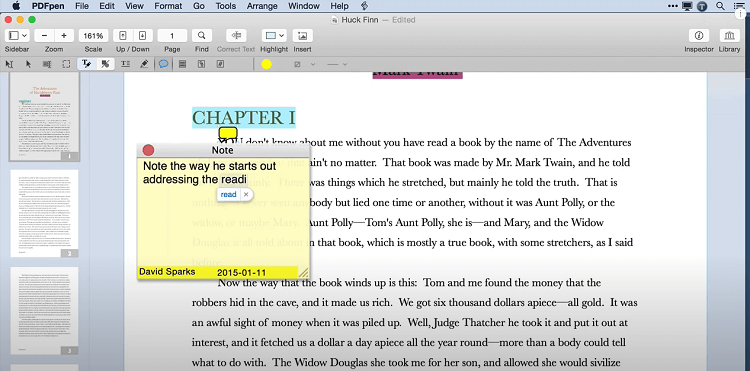Select the rectangle selection tool
The image size is (750, 371).
66,64
